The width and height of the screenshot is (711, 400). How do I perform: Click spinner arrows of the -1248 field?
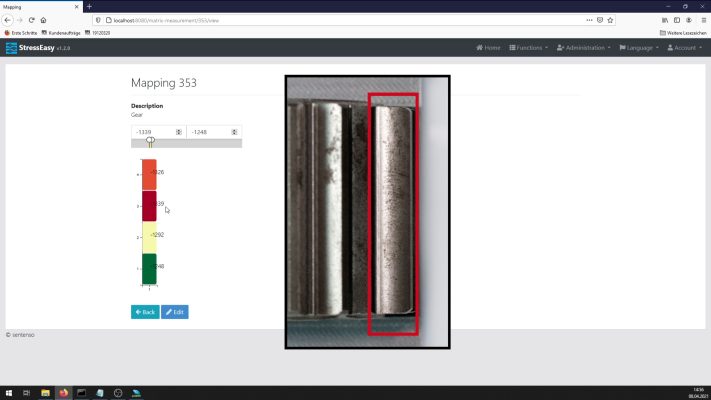[x=234, y=132]
